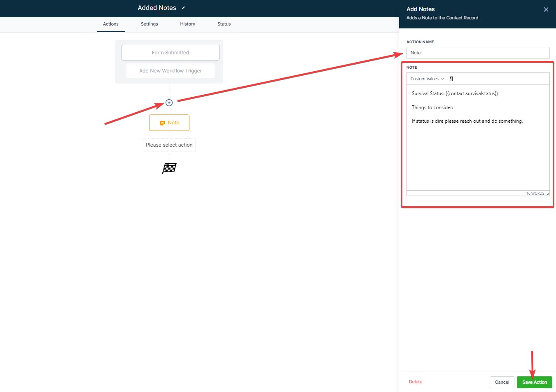Click the plus icon above the Note action

click(169, 103)
